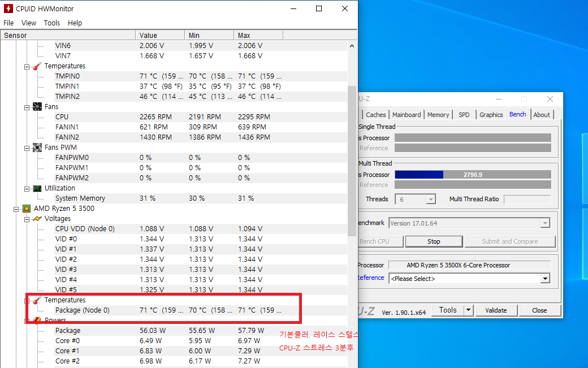Select the VIN7 voltage row
The image size is (588, 368).
201,56
